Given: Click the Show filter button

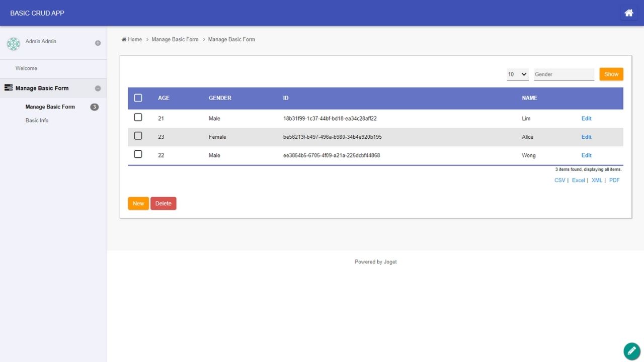Looking at the screenshot, I should point(611,74).
